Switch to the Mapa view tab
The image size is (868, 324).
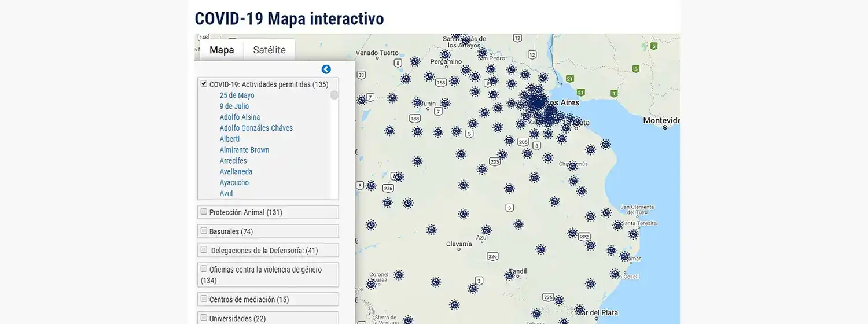(x=222, y=50)
